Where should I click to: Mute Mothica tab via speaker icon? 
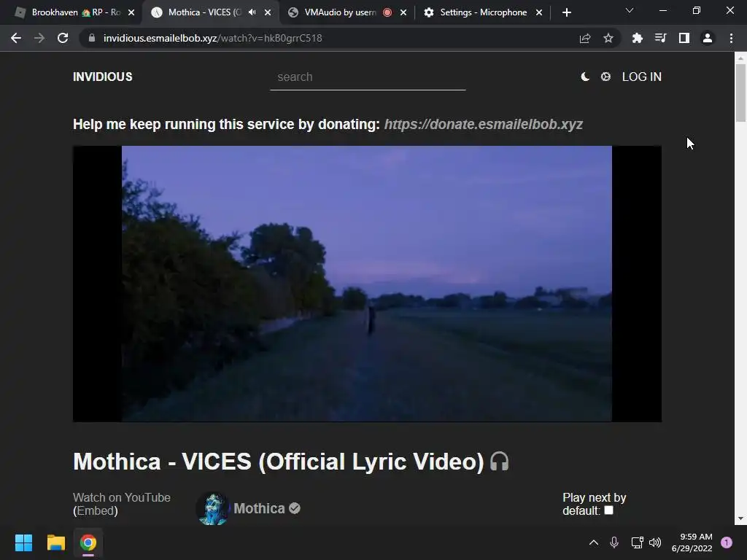pos(252,12)
